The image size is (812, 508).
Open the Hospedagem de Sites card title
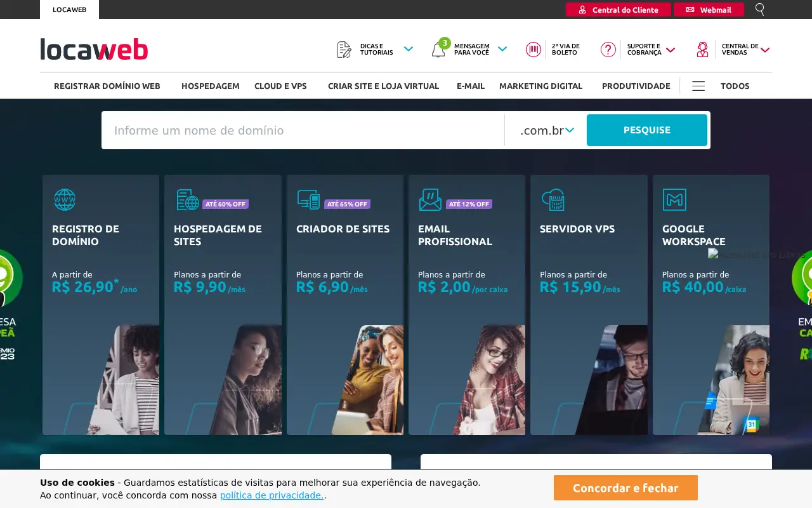click(x=218, y=235)
